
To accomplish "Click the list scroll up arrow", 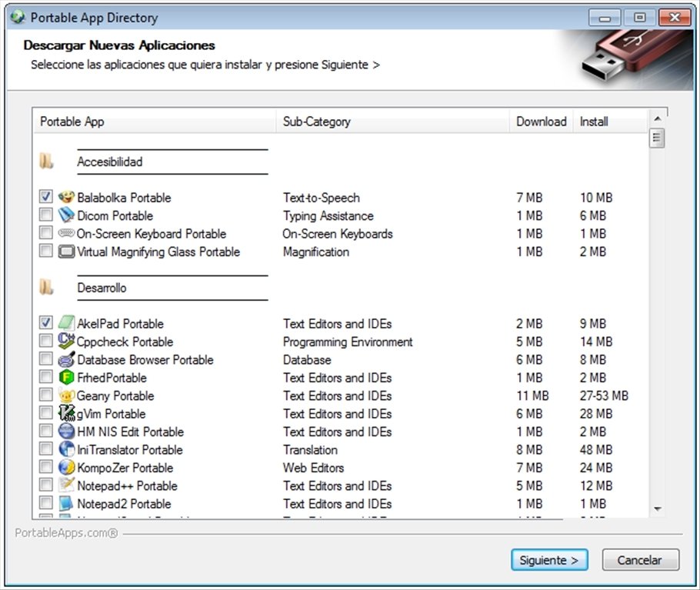I will click(657, 118).
